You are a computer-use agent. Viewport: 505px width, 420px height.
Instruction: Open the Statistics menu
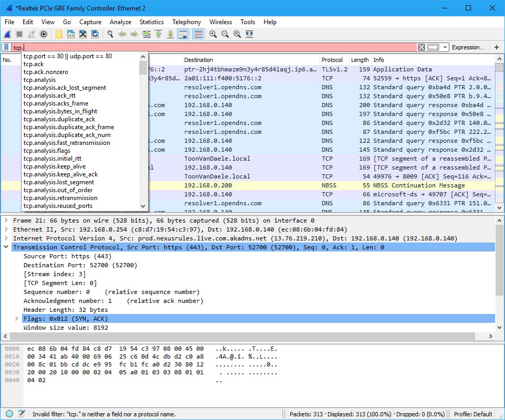click(x=151, y=22)
